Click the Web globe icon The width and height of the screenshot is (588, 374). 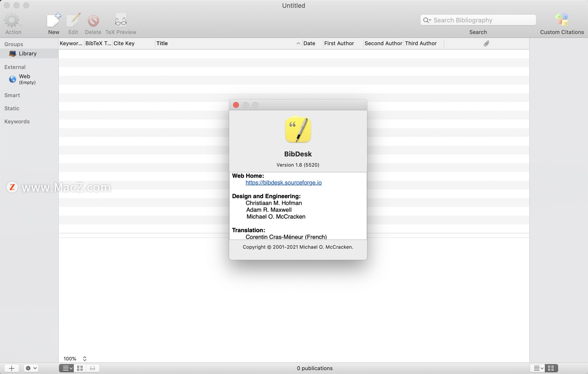click(13, 79)
